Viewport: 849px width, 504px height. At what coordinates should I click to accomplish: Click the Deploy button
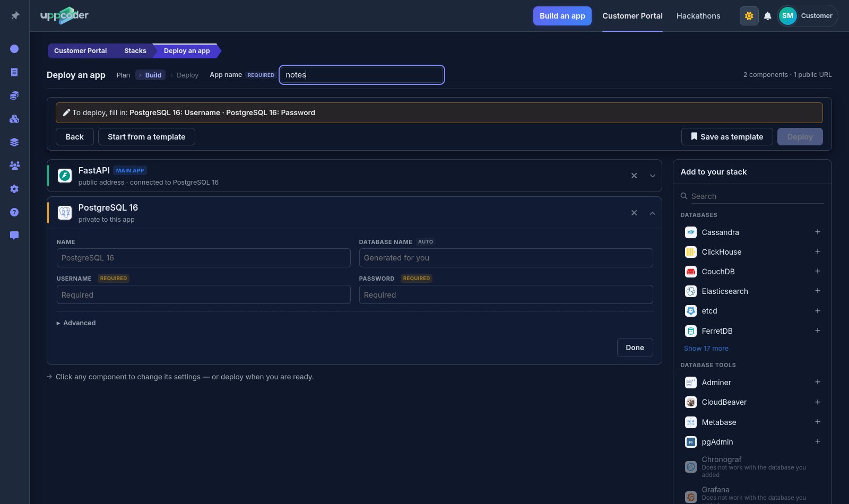[x=800, y=137]
